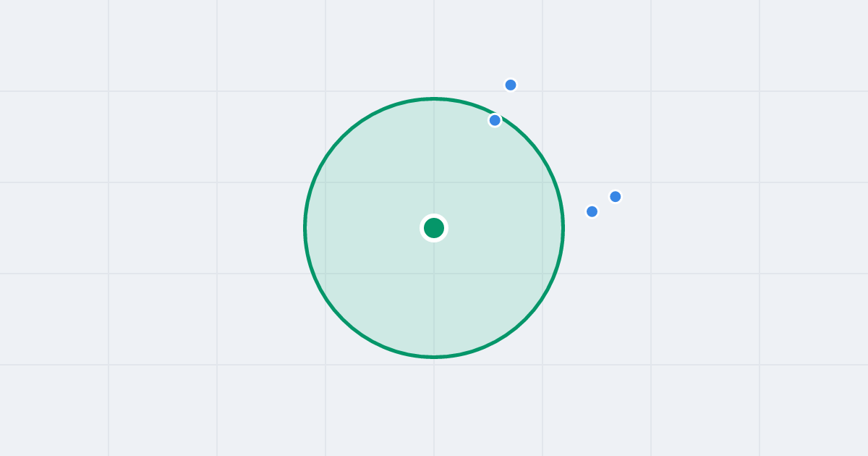Viewport: 868px width, 456px height.
Task: Click inside the shaded circle below the center marker
Action: pos(434,297)
